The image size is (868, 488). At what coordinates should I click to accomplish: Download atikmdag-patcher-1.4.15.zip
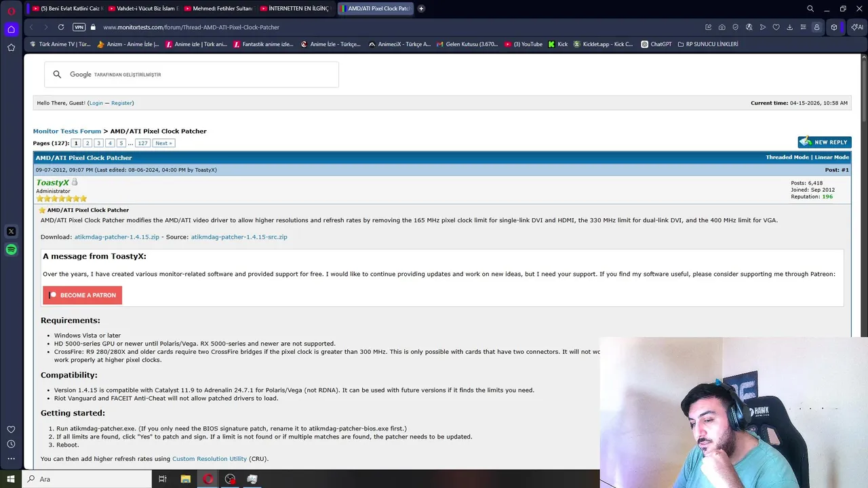(117, 237)
